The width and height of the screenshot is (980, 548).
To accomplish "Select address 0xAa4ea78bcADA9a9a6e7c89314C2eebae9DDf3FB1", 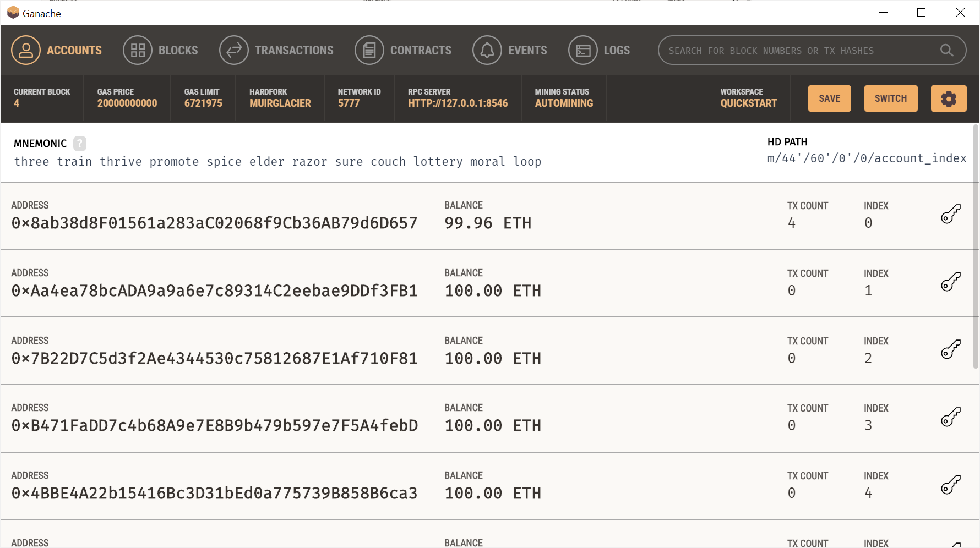I will [214, 291].
